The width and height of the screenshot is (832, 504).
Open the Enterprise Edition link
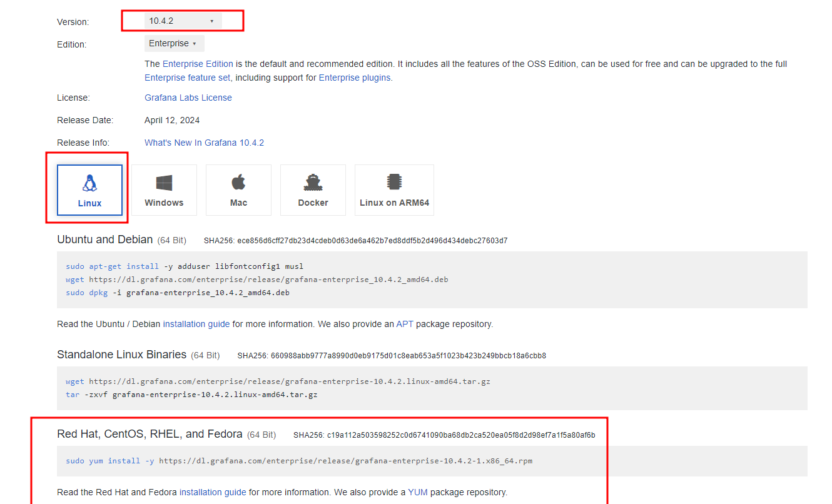point(198,64)
